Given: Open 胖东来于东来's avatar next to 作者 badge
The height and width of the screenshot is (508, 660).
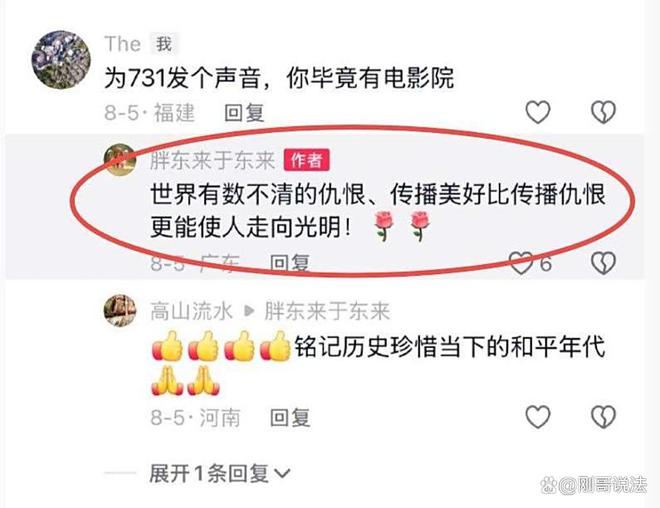Looking at the screenshot, I should (120, 160).
